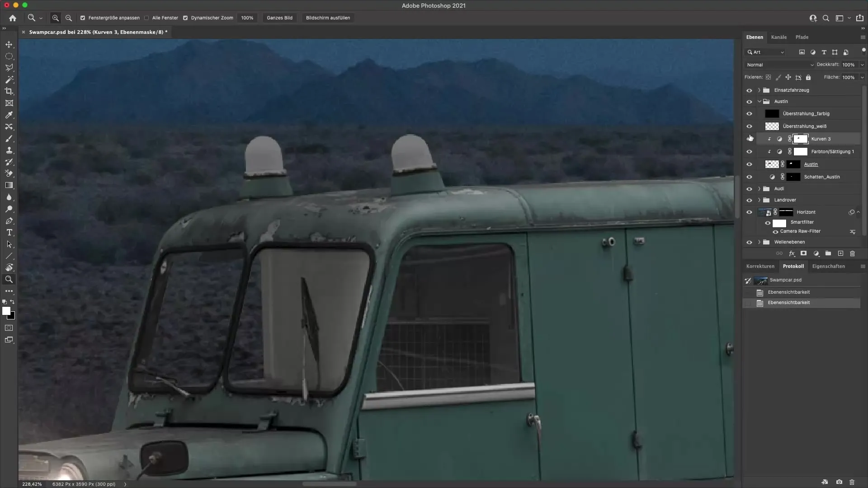Create new adjustment layer icon
This screenshot has width=868, height=488.
816,253
